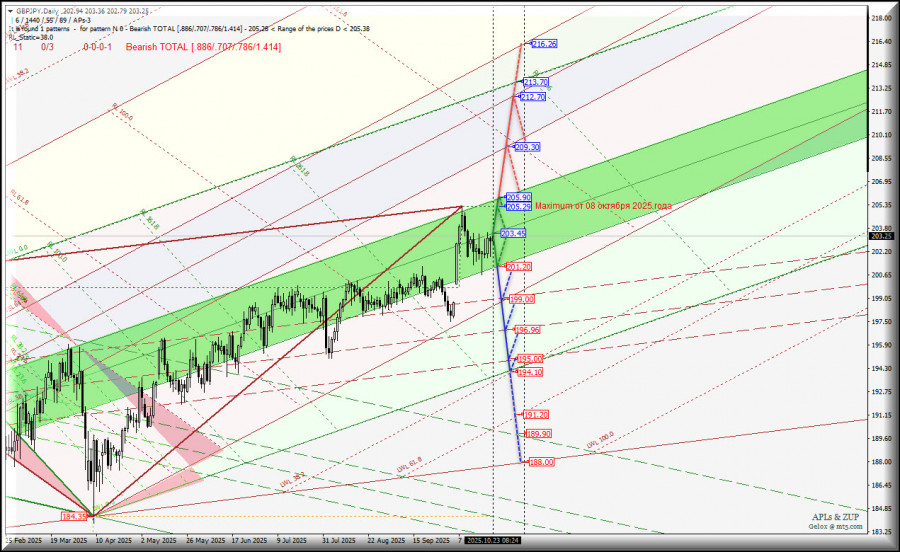Viewport: 900px width, 552px height.
Task: Click the 10 Apr 2025 date on time axis
Action: point(114,541)
